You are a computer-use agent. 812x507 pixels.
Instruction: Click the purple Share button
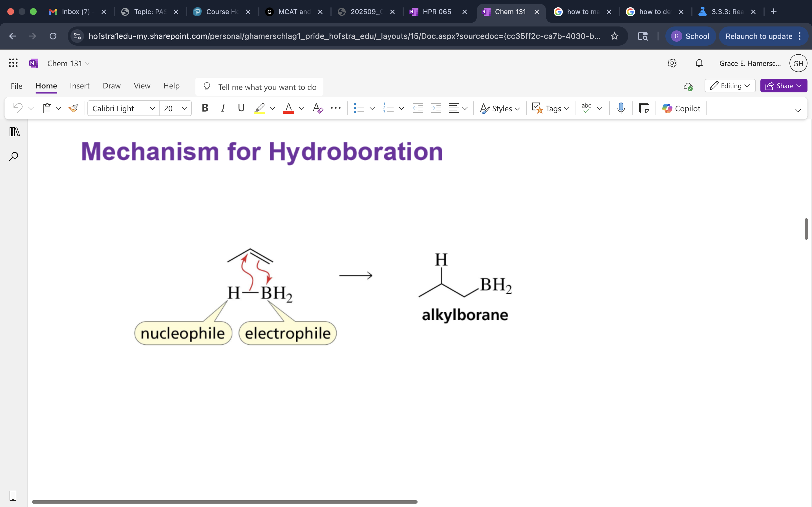pyautogui.click(x=783, y=86)
